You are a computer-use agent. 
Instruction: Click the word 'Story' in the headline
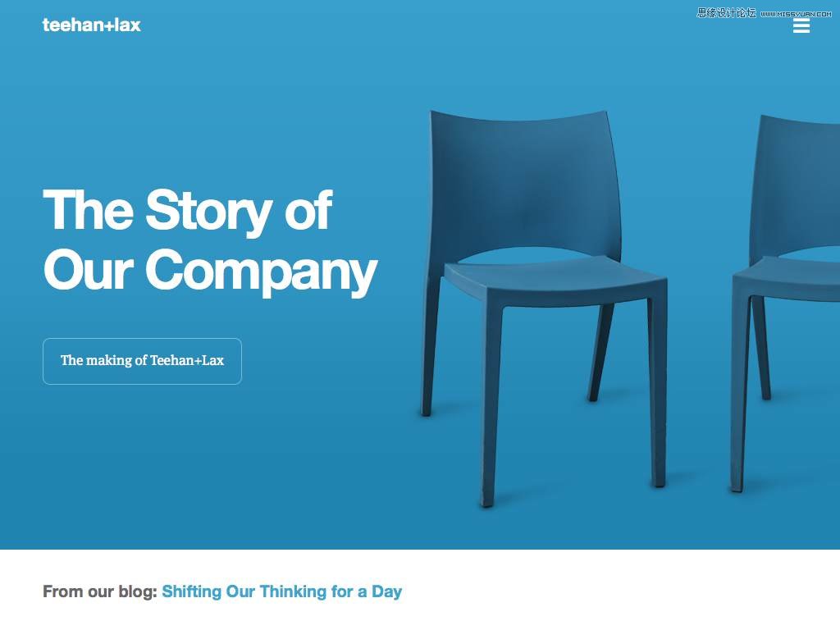[208, 211]
